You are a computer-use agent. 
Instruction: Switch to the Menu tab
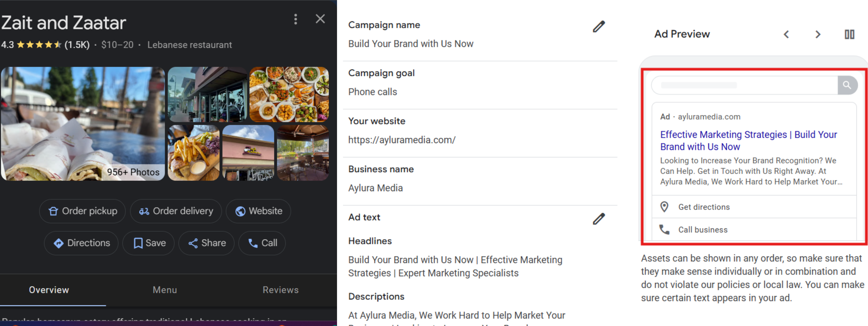pyautogui.click(x=165, y=290)
